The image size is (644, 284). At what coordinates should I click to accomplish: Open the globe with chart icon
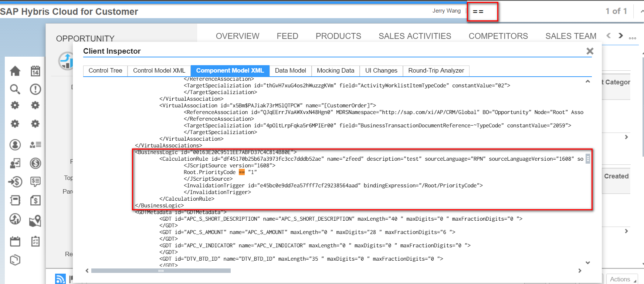point(15,219)
